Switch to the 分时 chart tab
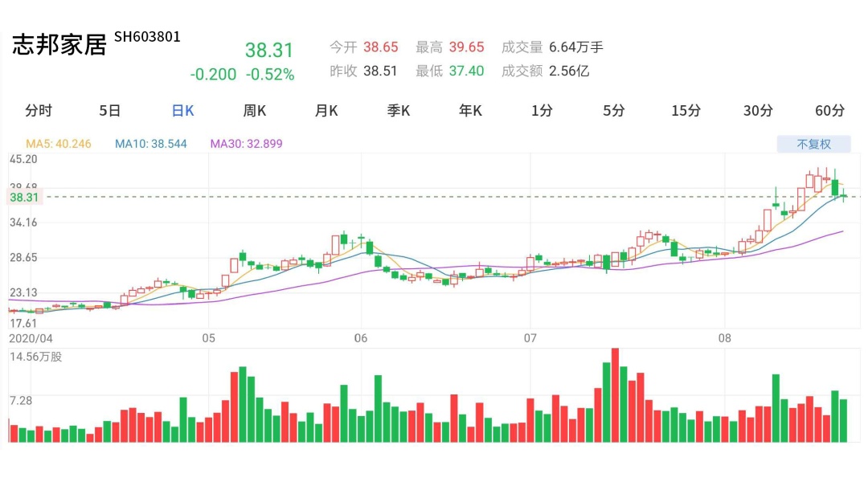The height and width of the screenshot is (482, 868). (x=39, y=111)
